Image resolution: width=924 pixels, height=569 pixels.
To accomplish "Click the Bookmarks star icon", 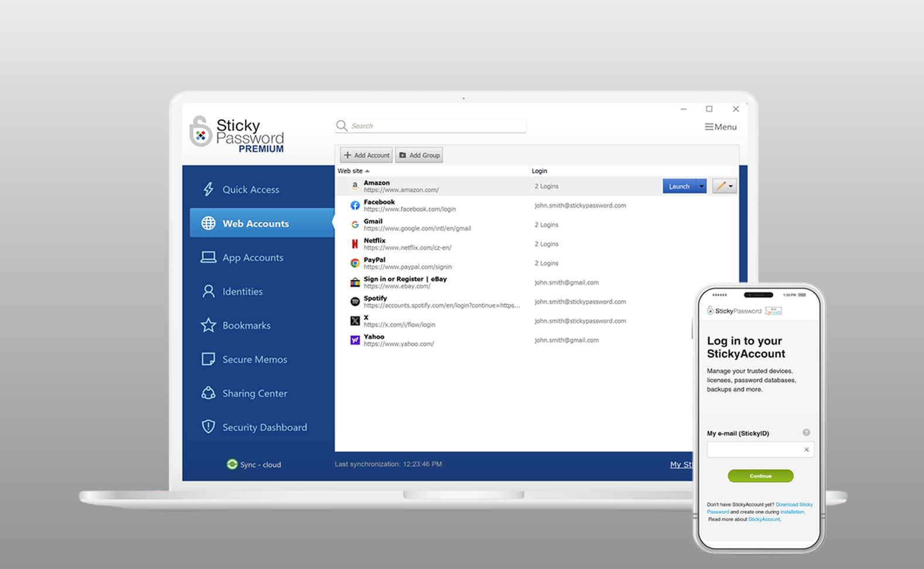I will 208,325.
